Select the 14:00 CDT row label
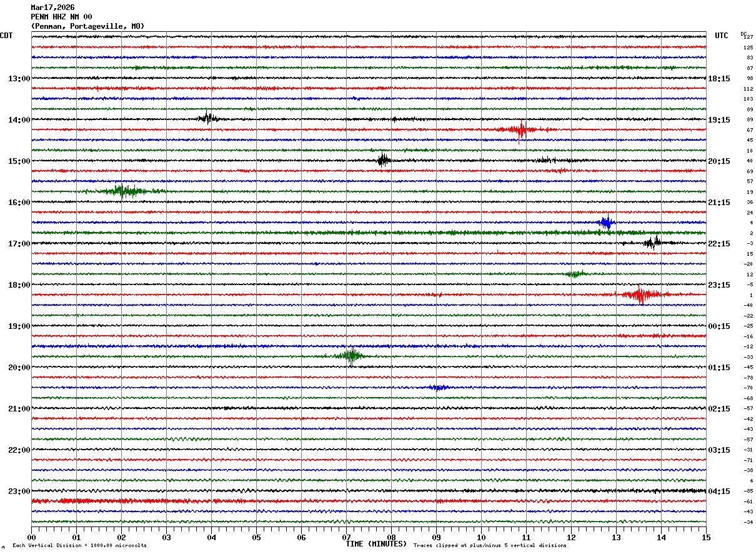Image resolution: width=756 pixels, height=554 pixels. [x=19, y=120]
